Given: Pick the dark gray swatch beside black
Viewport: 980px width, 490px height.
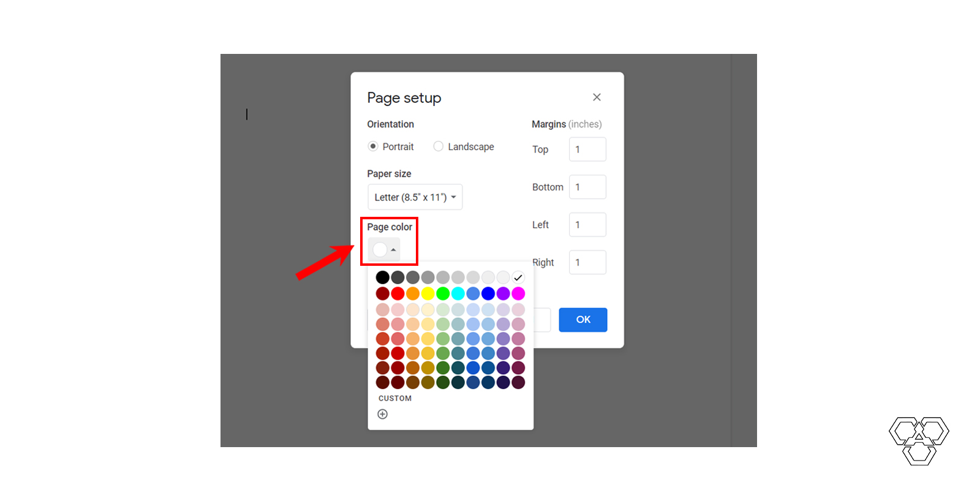Looking at the screenshot, I should coord(398,277).
